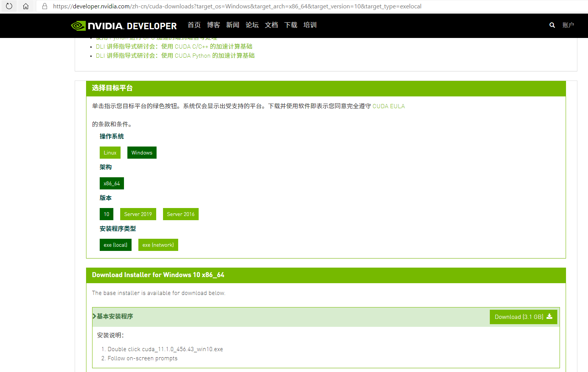This screenshot has height=372, width=588.
Task: Click the 安装说明 label
Action: pos(110,335)
